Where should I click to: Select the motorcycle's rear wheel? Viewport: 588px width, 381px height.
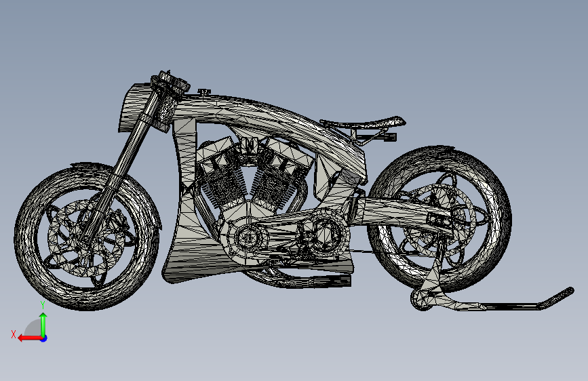coord(439,220)
